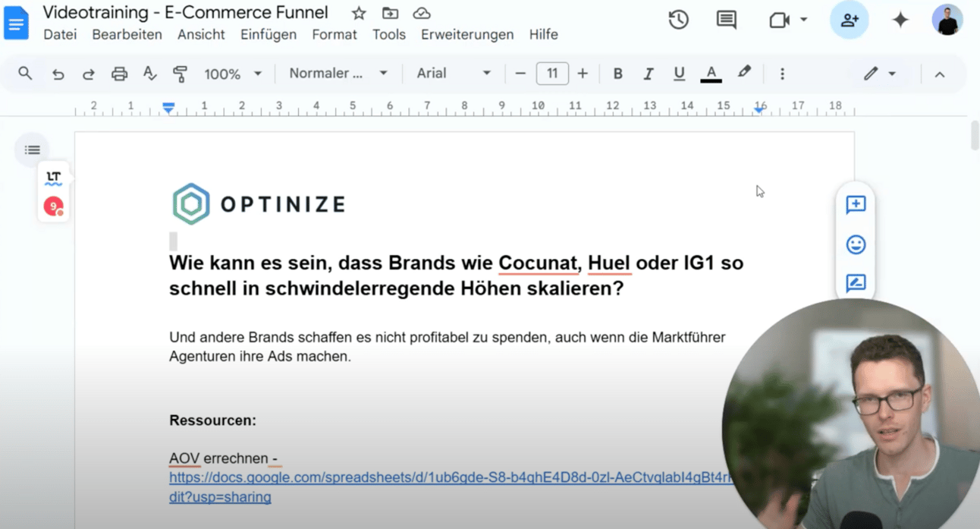The width and height of the screenshot is (980, 529).
Task: Collapse the menus with the chevron
Action: click(940, 74)
